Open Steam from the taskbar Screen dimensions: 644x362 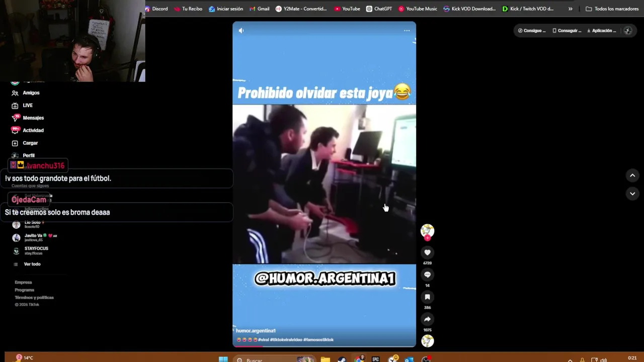pos(342,359)
